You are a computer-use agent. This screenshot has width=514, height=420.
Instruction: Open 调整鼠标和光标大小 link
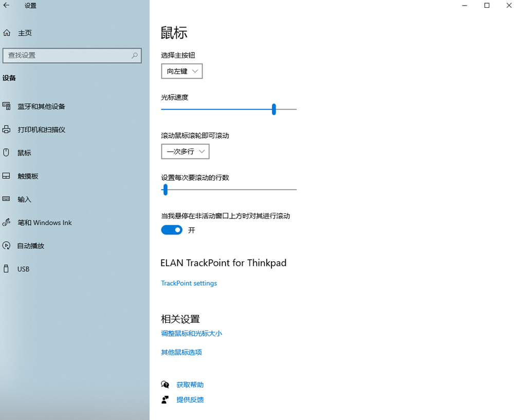(191, 334)
